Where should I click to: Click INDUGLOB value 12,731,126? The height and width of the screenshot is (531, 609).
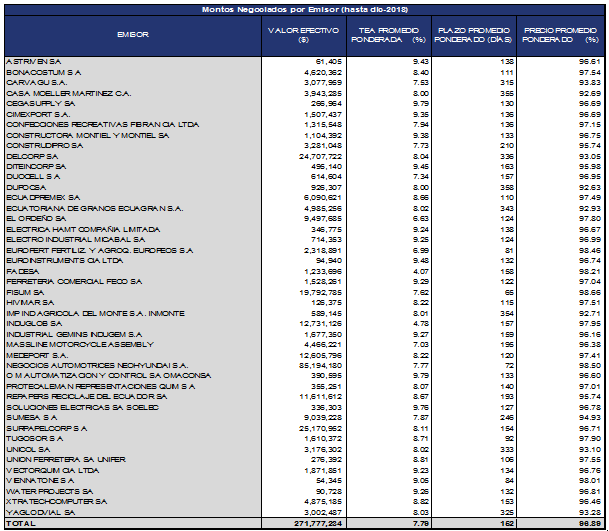tap(320, 324)
